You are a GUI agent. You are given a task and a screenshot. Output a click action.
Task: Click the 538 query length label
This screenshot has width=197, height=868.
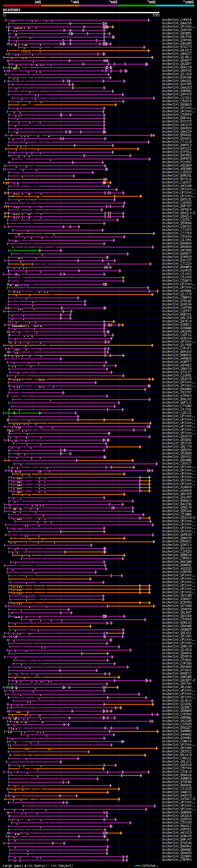coord(155,15)
